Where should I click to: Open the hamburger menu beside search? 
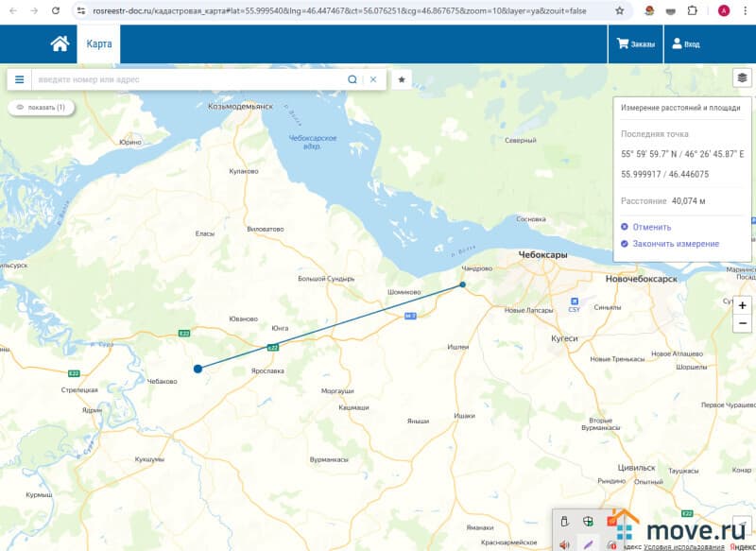point(19,79)
